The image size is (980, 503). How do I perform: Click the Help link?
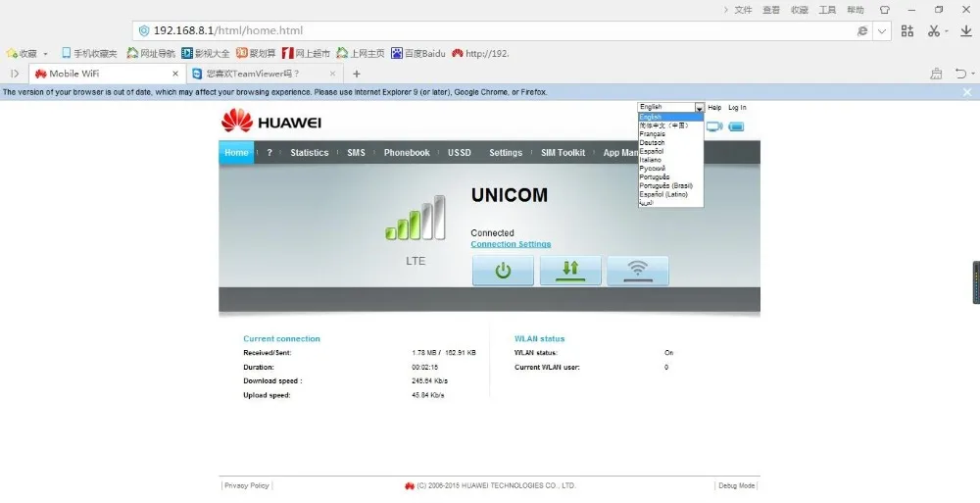pos(714,108)
